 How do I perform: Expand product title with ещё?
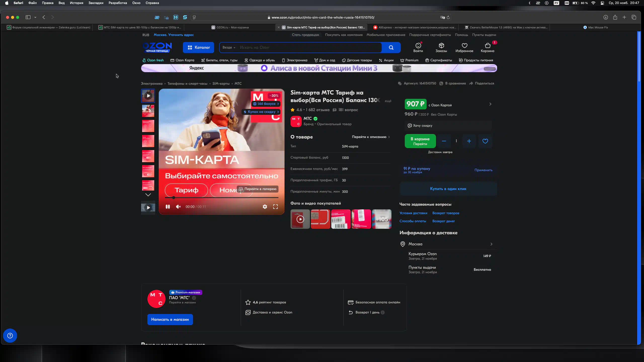(388, 101)
